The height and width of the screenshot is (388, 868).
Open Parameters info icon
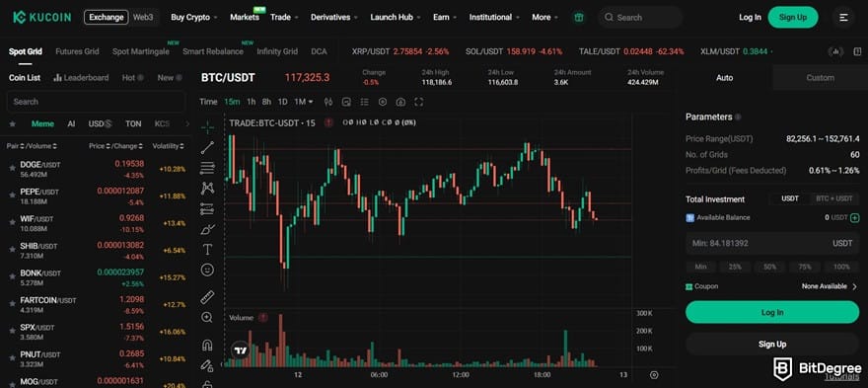pyautogui.click(x=739, y=116)
